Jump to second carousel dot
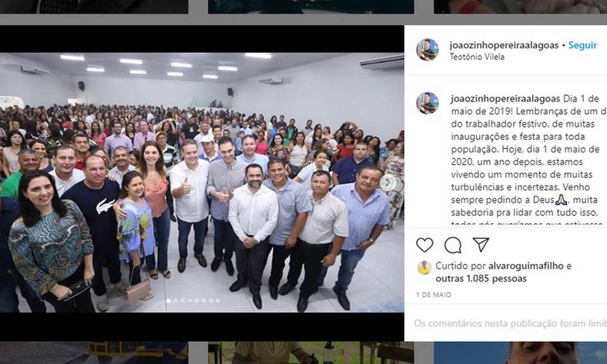607x364 pixels. point(176,300)
